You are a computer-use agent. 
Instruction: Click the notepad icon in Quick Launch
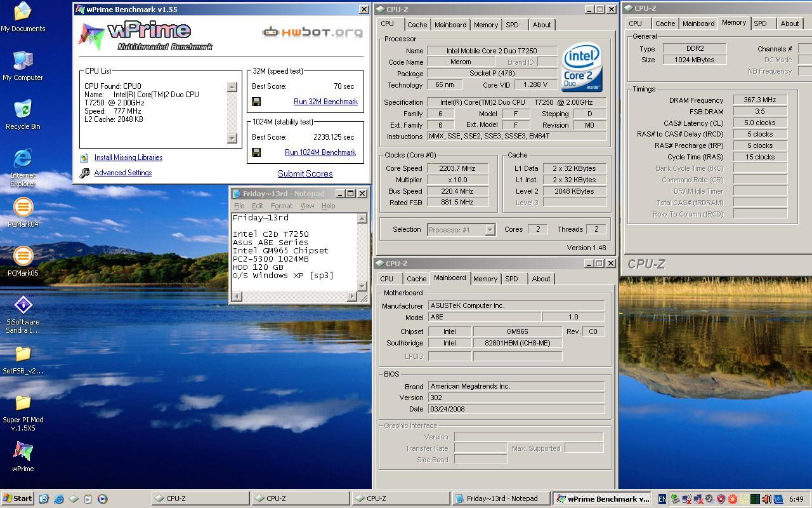pos(88,499)
